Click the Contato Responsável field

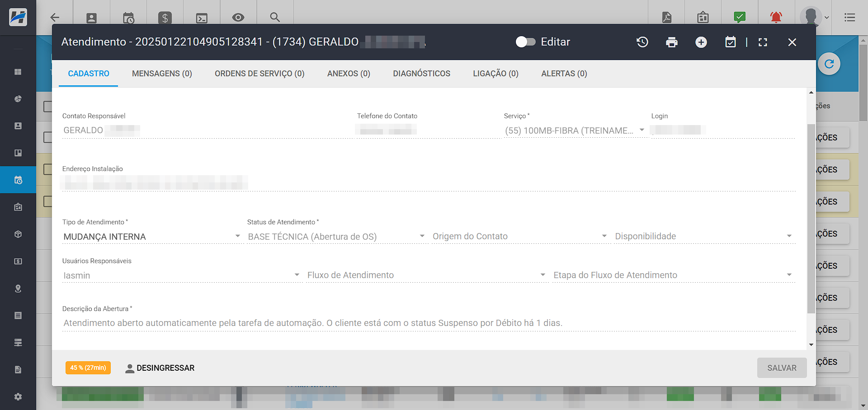point(208,130)
